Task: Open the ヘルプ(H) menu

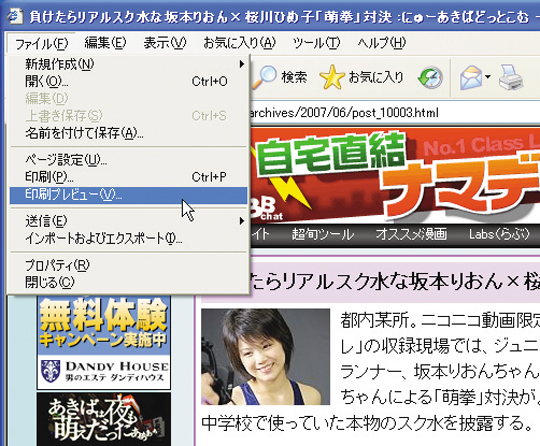Action: tap(382, 43)
